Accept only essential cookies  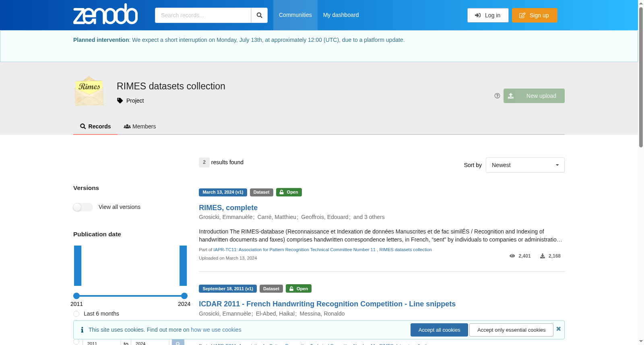click(511, 330)
